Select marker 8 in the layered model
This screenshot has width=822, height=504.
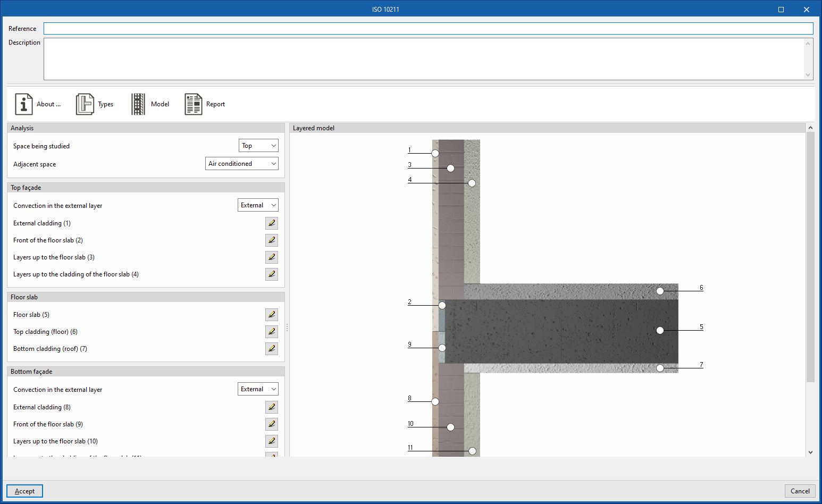click(x=435, y=401)
